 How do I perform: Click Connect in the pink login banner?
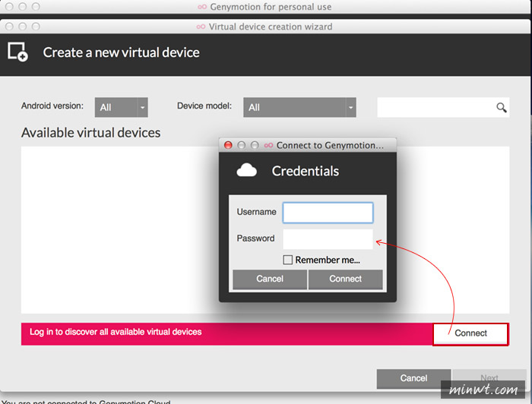click(x=470, y=333)
